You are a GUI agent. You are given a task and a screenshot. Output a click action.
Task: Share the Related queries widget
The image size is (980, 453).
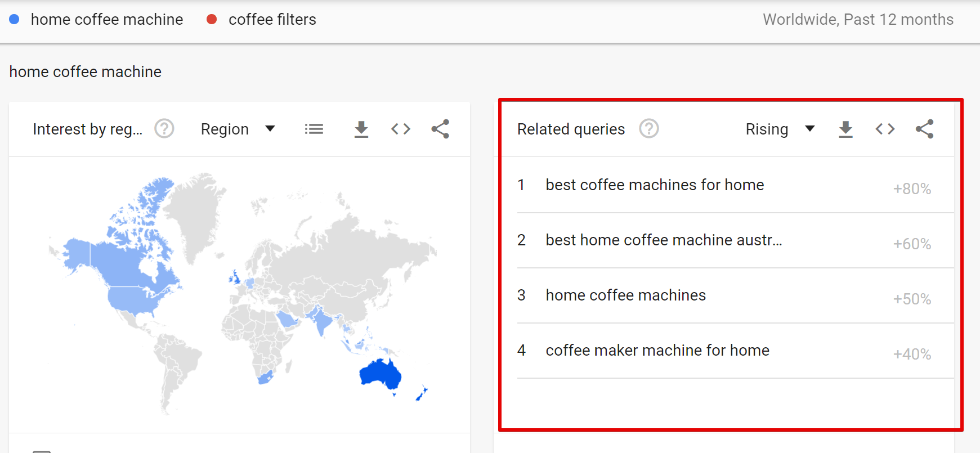coord(924,129)
